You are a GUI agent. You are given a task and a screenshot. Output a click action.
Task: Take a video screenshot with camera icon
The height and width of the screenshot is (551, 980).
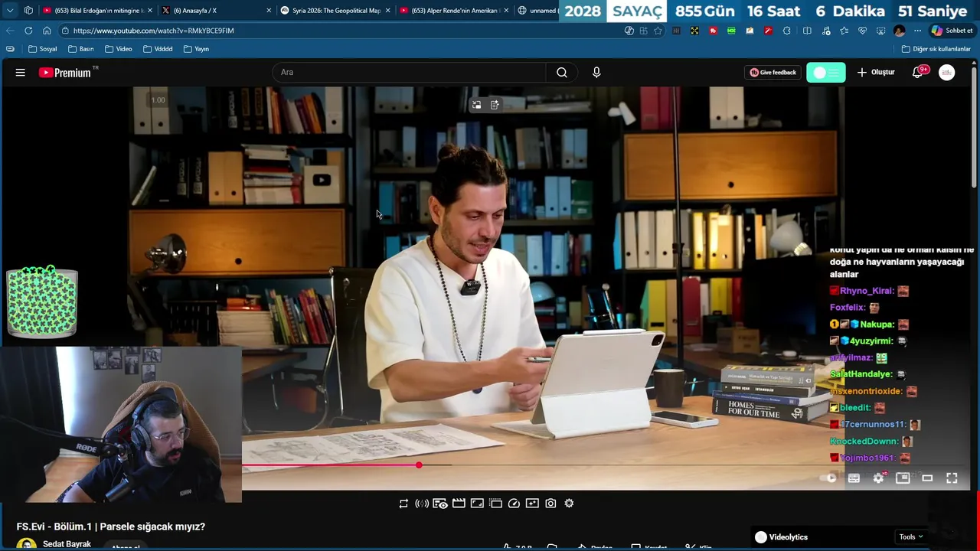(x=550, y=504)
